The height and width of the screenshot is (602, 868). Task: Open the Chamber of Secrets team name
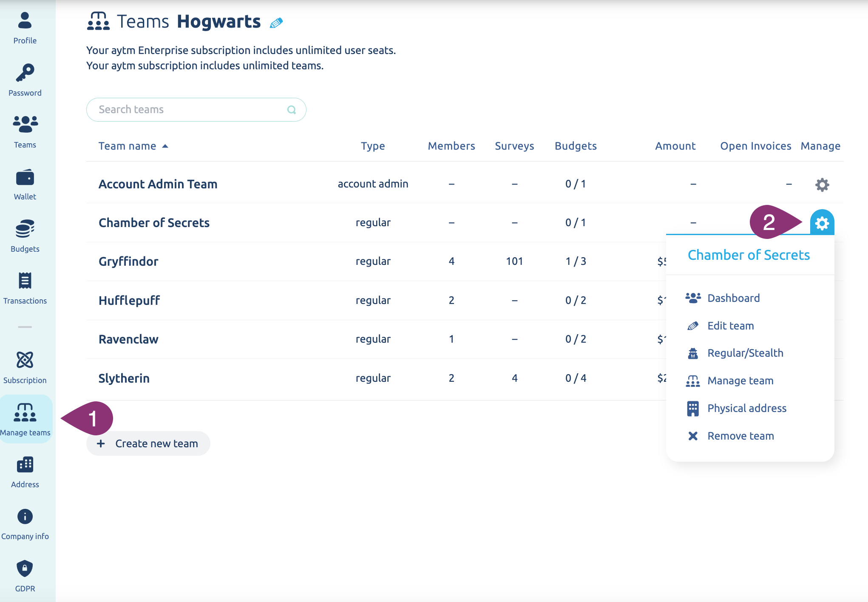(154, 223)
